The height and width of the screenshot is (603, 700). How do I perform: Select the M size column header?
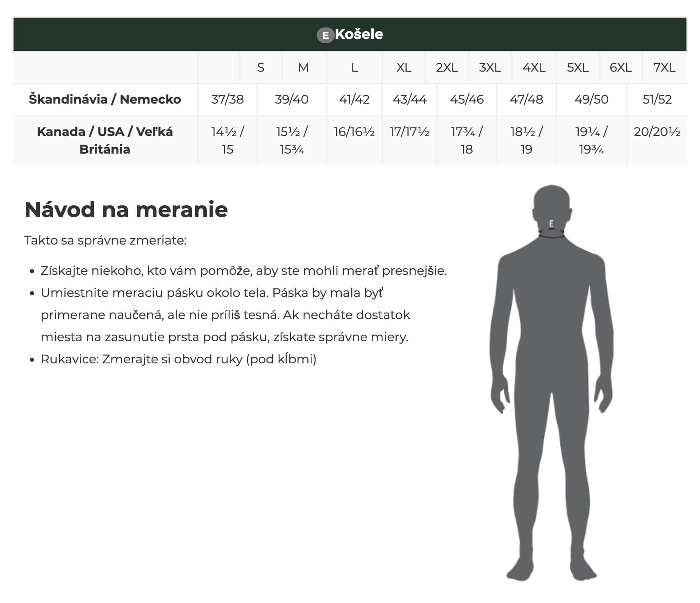pos(303,67)
